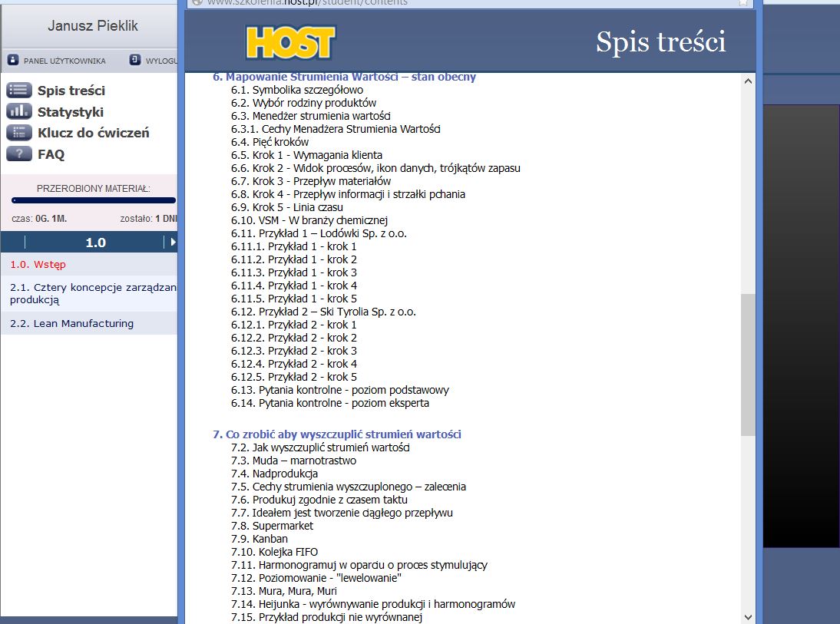
Task: Click the Klucz do ćwiczeń icon
Action: pyautogui.click(x=18, y=133)
